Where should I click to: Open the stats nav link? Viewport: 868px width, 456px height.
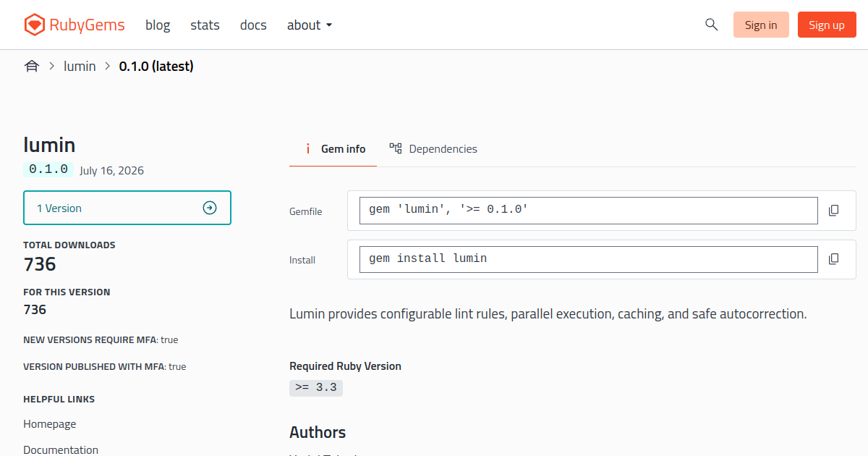[205, 25]
